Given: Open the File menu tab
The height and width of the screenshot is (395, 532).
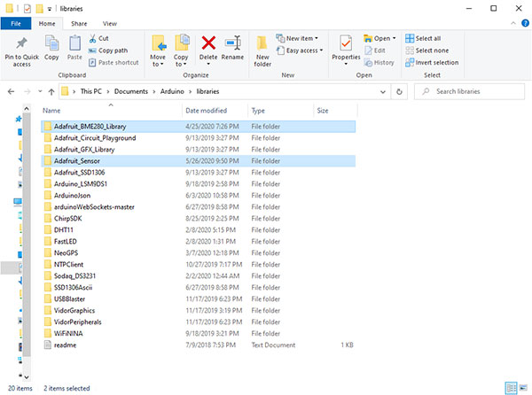Looking at the screenshot, I should point(16,23).
